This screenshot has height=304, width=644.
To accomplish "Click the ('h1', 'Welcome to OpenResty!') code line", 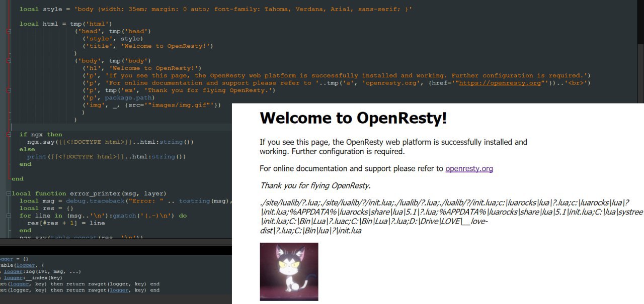I will [x=142, y=68].
